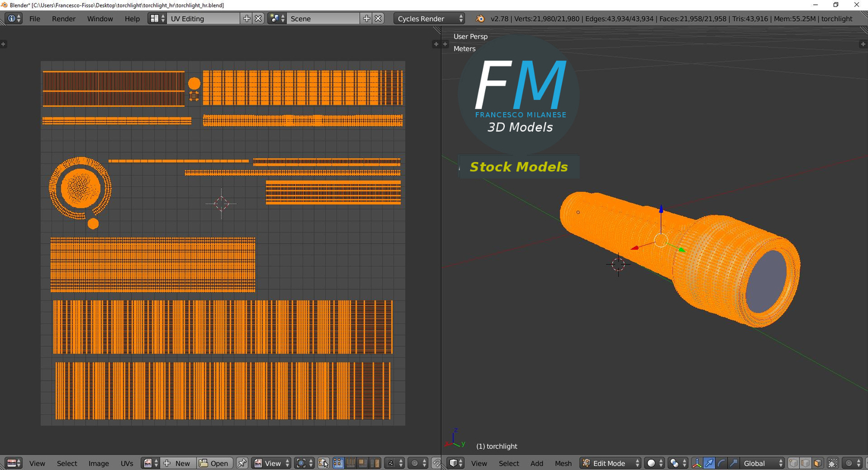Toggle limit selection to visible
This screenshot has width=868, height=470.
[833, 464]
